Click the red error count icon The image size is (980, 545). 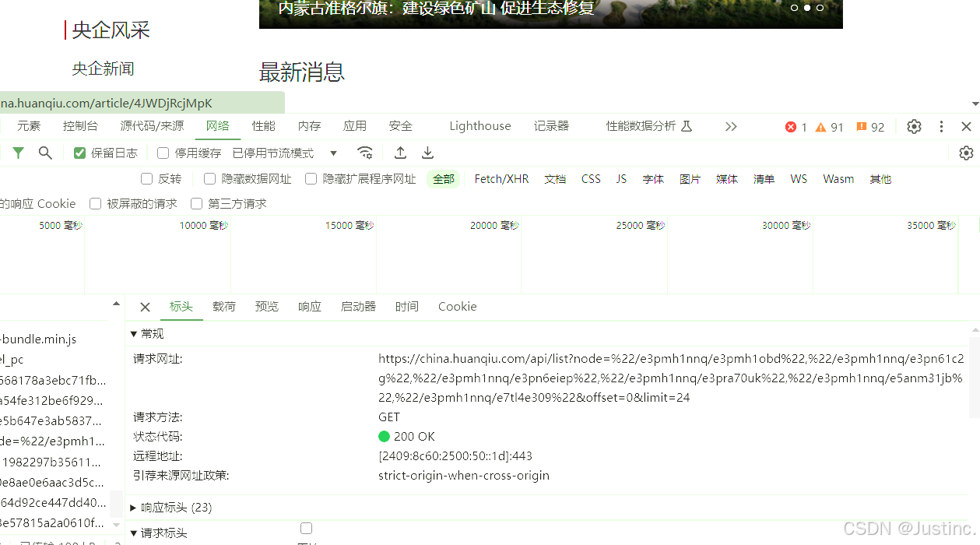click(791, 127)
